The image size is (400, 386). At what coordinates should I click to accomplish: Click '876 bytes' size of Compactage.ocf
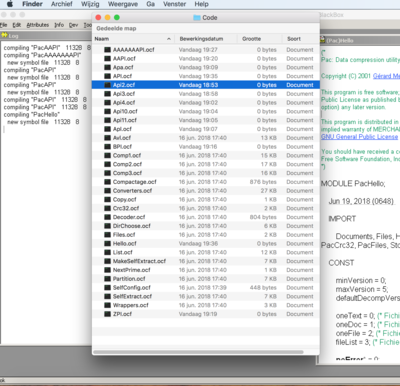tap(263, 182)
